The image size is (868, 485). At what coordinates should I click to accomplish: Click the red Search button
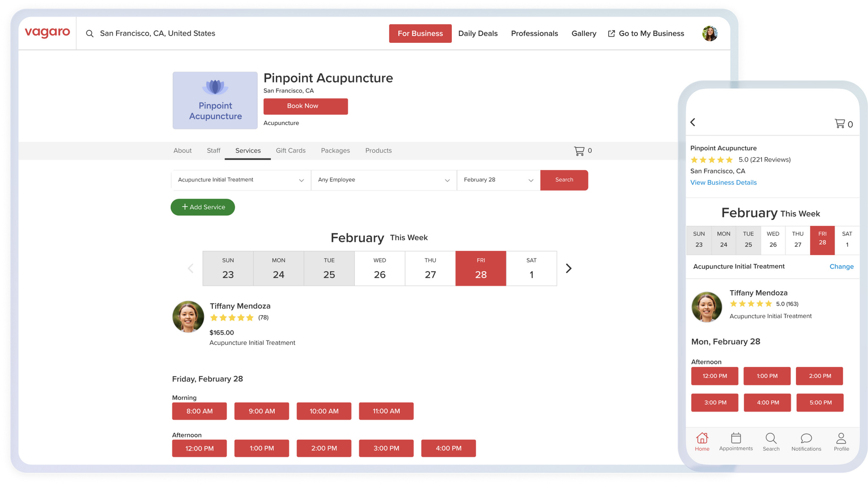[x=564, y=180]
